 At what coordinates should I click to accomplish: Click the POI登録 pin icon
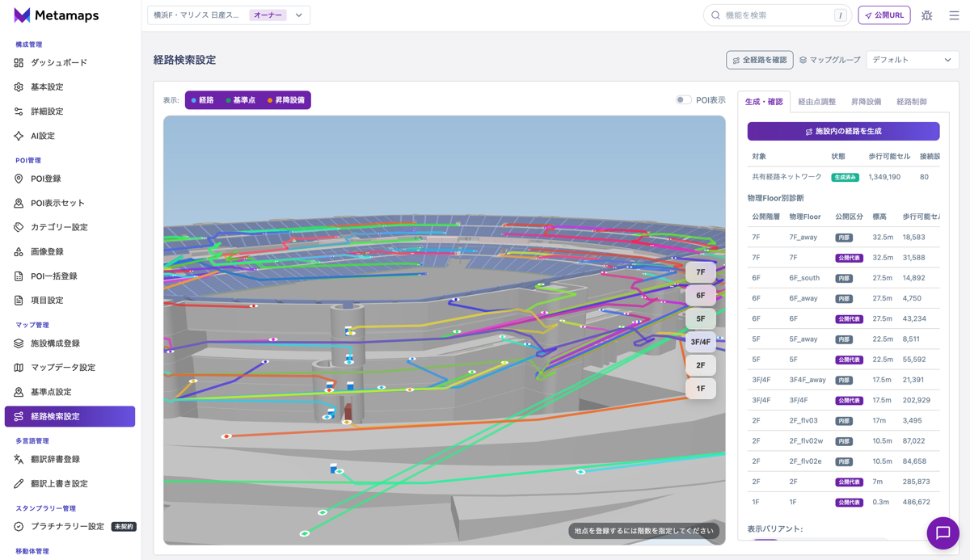click(x=19, y=179)
